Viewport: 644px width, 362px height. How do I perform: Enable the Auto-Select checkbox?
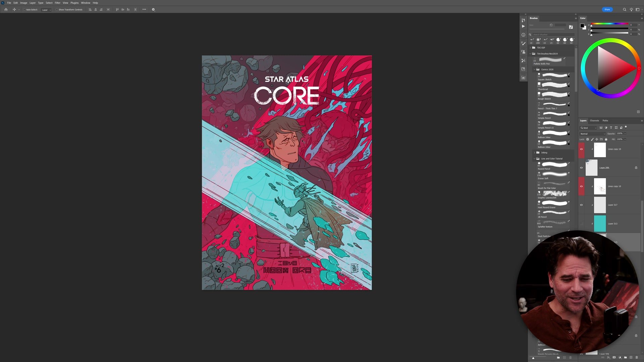(x=24, y=9)
